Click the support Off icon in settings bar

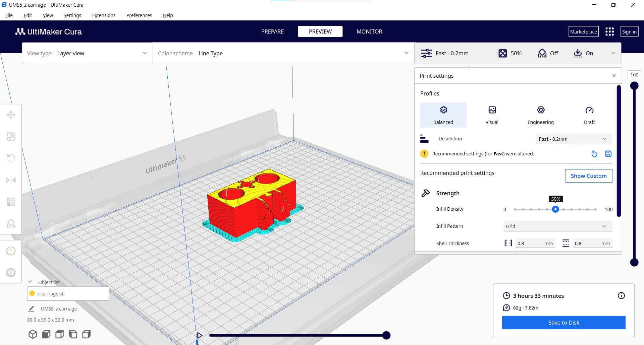pyautogui.click(x=542, y=53)
